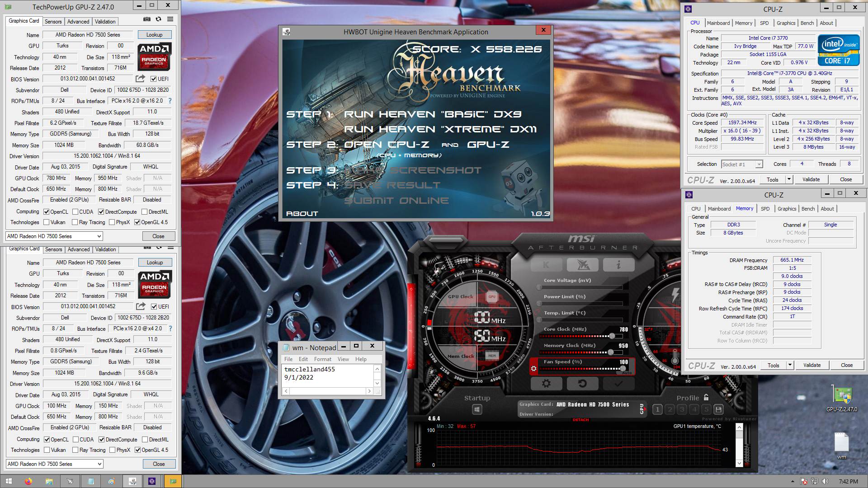Switch to the Sensors tab in top GPU-Z

tap(53, 22)
